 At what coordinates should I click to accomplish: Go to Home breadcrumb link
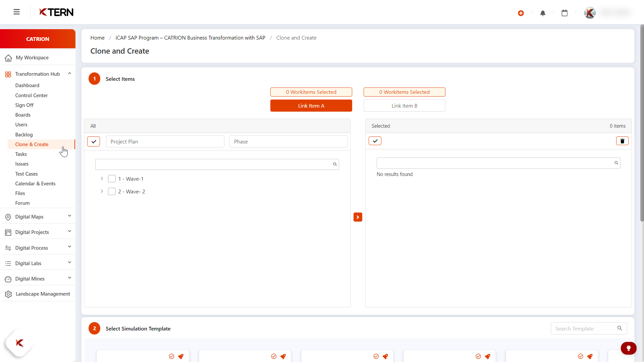point(97,38)
